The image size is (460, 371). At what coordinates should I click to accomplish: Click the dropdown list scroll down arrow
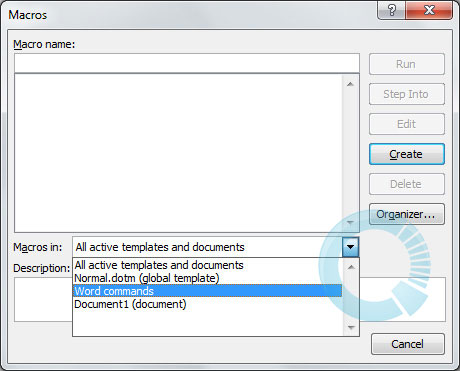pos(351,327)
